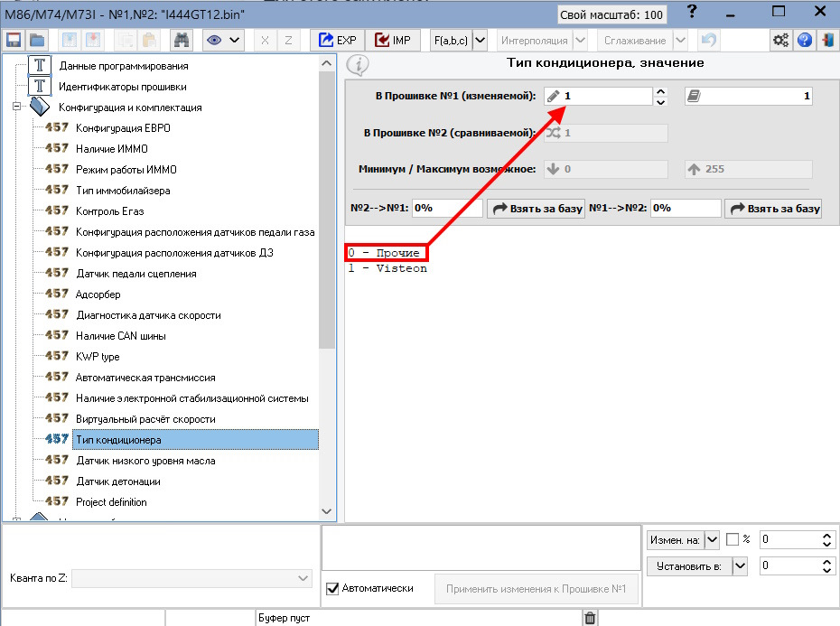
Task: Click the Z axis toolbar button
Action: (x=288, y=40)
